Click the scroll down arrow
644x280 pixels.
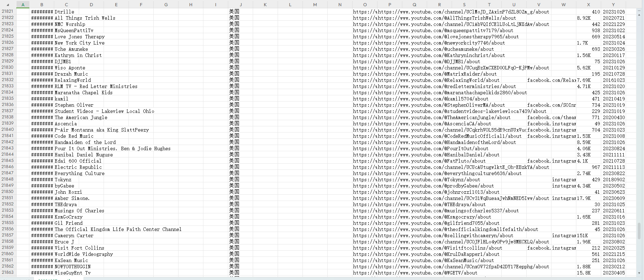pos(639,273)
